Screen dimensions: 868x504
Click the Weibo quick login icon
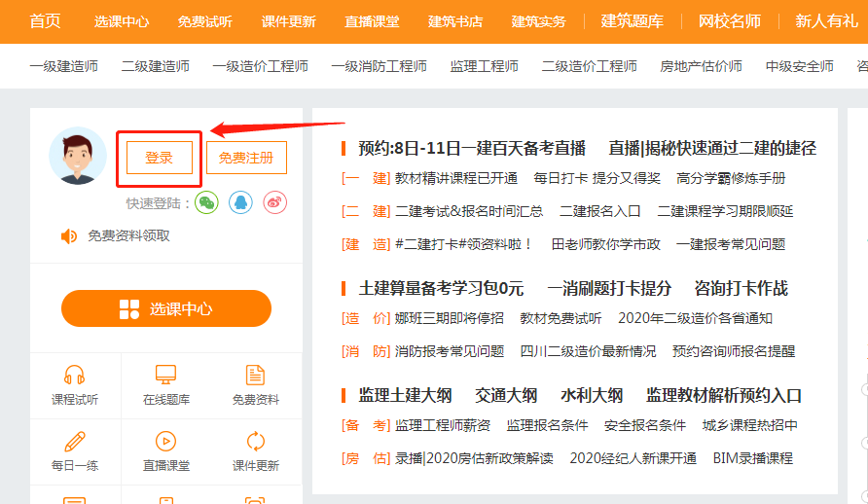tap(275, 202)
